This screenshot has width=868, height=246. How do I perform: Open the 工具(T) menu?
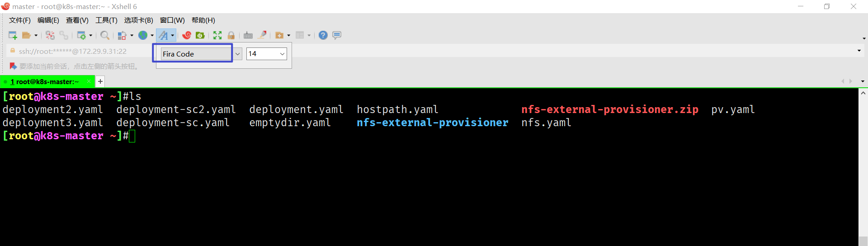tap(106, 20)
